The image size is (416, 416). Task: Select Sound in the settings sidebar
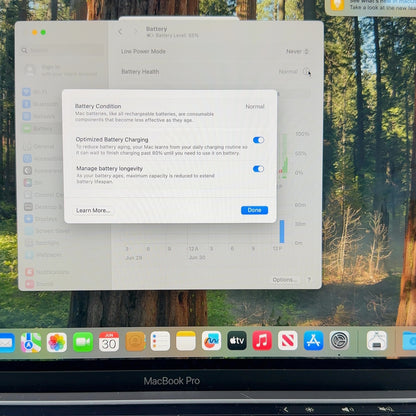[x=39, y=284]
